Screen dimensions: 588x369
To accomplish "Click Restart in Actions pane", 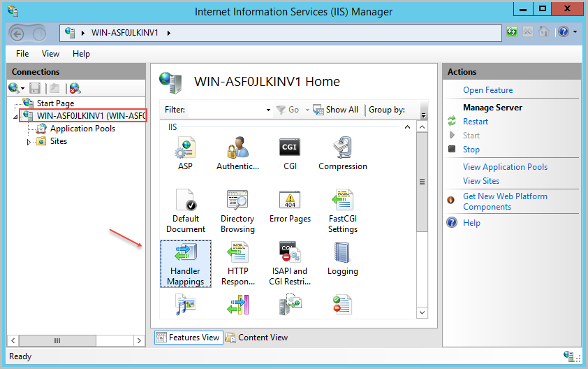I will tap(476, 122).
